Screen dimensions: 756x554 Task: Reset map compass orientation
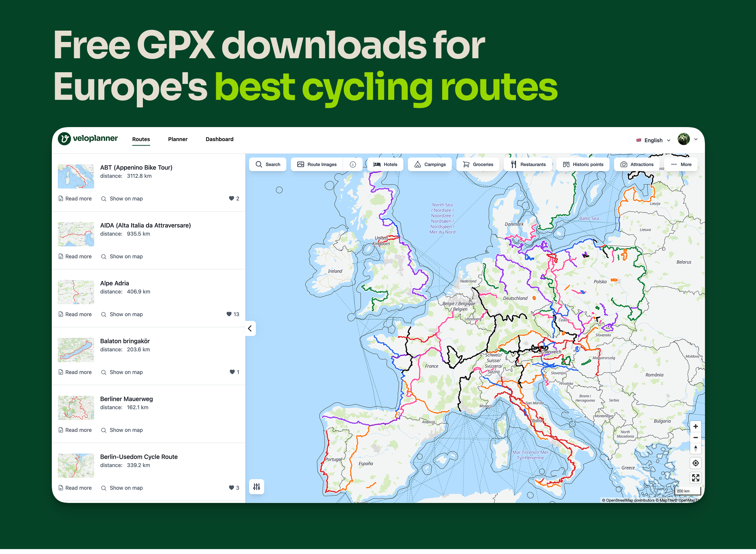click(x=696, y=448)
